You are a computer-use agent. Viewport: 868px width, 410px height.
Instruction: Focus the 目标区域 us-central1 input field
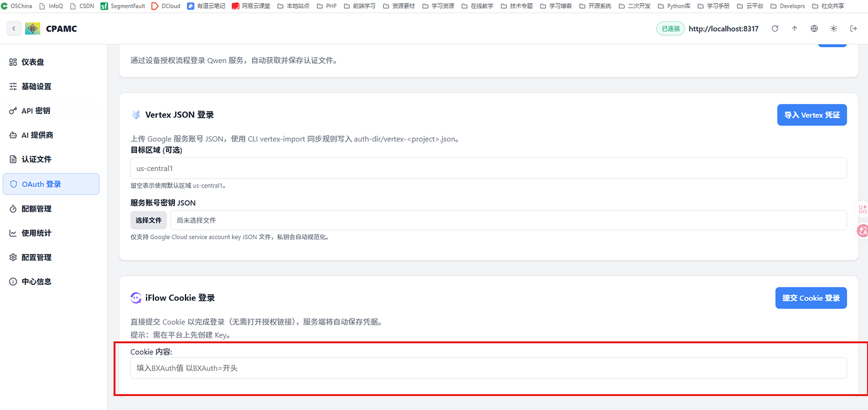tap(488, 169)
